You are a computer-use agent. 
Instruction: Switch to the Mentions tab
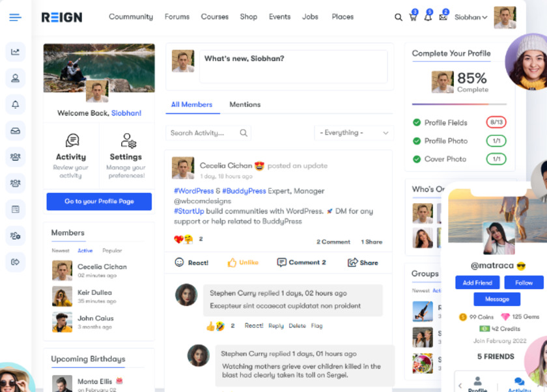(x=245, y=105)
